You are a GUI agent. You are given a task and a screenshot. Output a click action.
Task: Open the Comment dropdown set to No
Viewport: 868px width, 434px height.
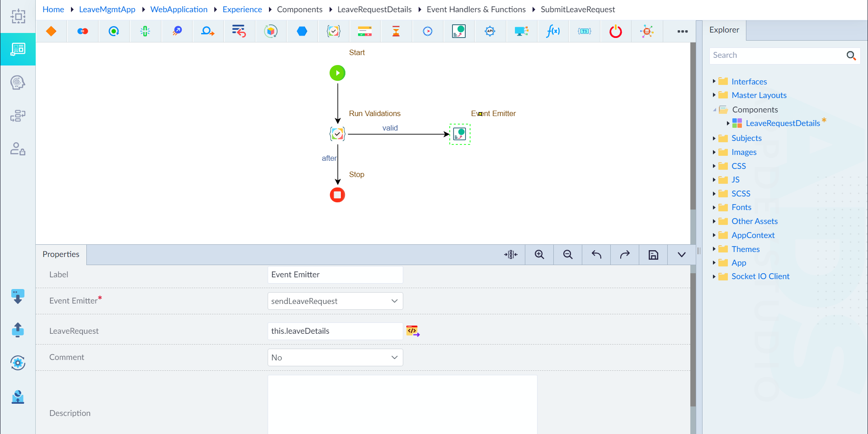pyautogui.click(x=335, y=358)
